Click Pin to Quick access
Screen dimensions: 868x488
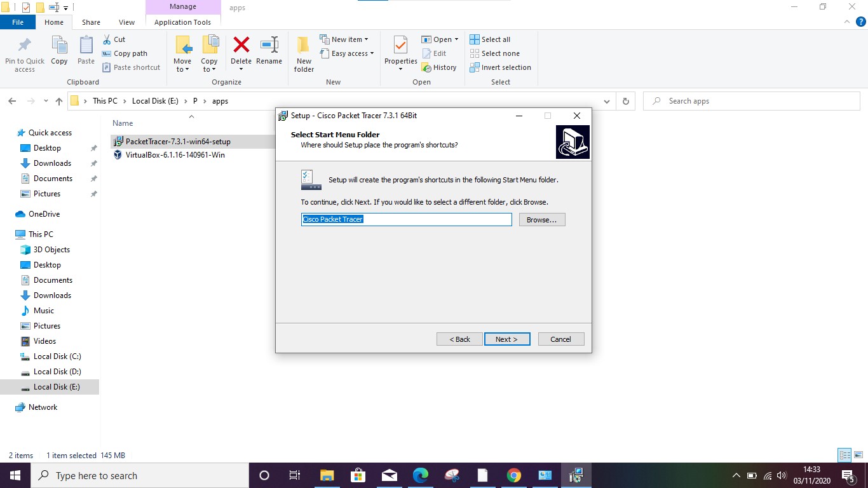click(x=24, y=53)
